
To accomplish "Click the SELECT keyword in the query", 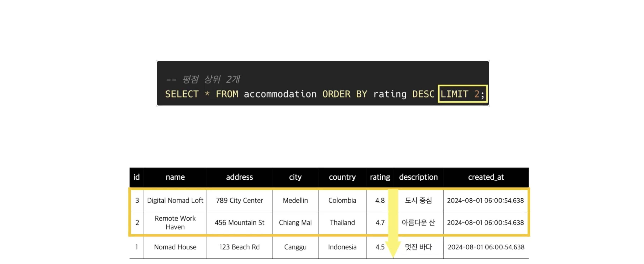I will 182,94.
